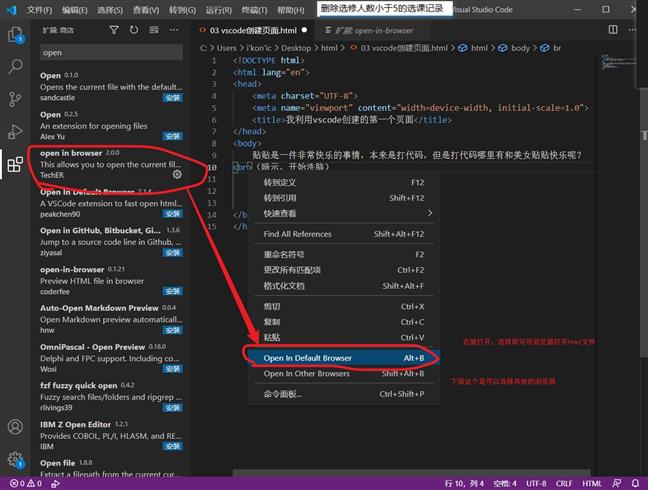This screenshot has height=490, width=648.
Task: Click the live share icon in status bar
Action: point(55,483)
